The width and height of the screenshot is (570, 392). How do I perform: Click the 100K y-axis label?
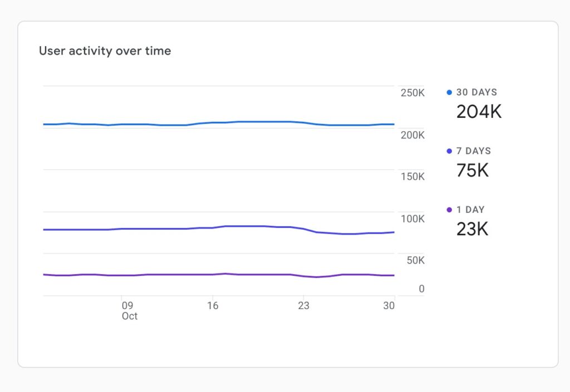412,219
